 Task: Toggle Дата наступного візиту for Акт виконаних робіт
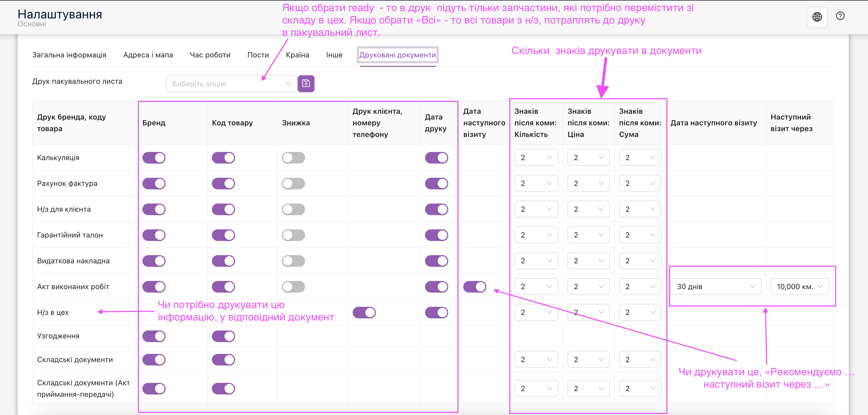[x=475, y=286]
